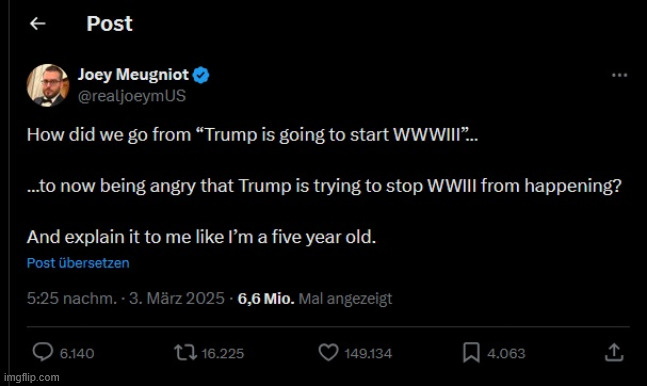Open the Joey Meugniot display name
Screen dimensions: 647x386
[133, 75]
